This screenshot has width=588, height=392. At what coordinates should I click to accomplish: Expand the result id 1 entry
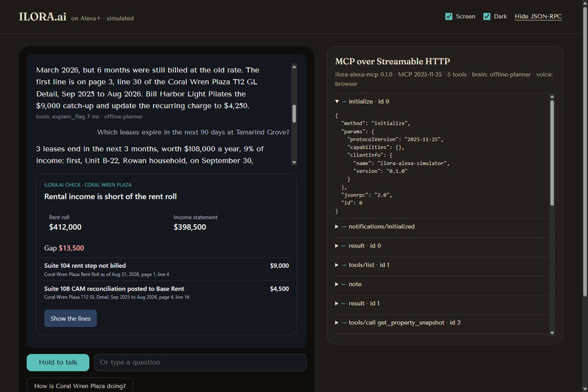click(441, 303)
